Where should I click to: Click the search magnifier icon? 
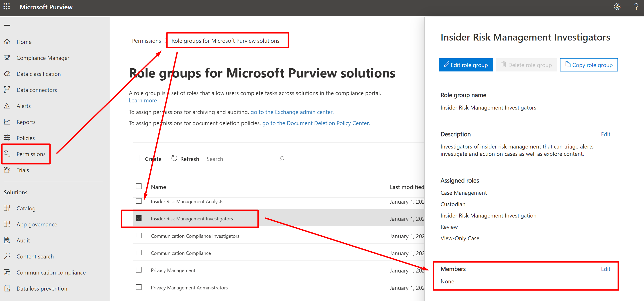click(x=282, y=159)
